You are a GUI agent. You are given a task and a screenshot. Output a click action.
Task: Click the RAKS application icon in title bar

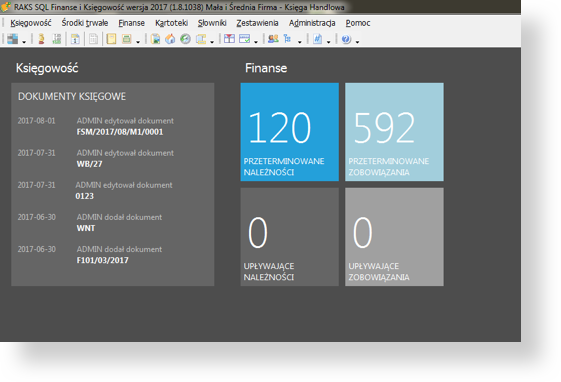tap(6, 7)
